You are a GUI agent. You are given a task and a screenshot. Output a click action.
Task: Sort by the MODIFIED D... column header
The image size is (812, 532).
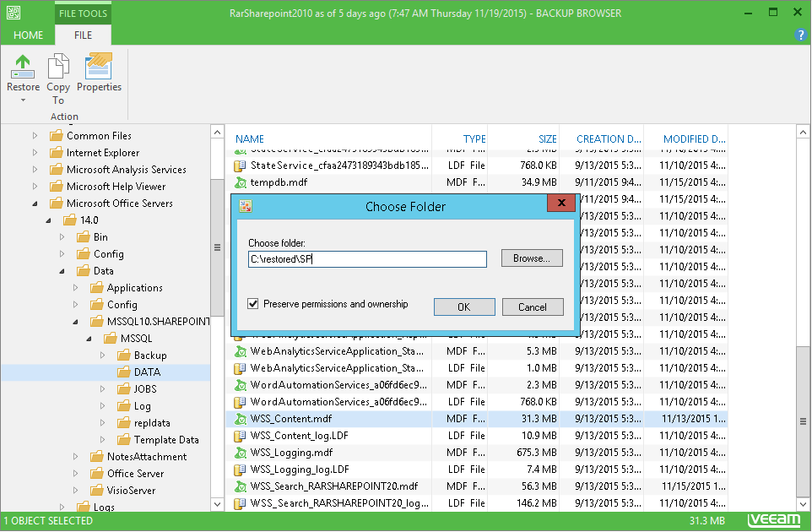point(694,138)
